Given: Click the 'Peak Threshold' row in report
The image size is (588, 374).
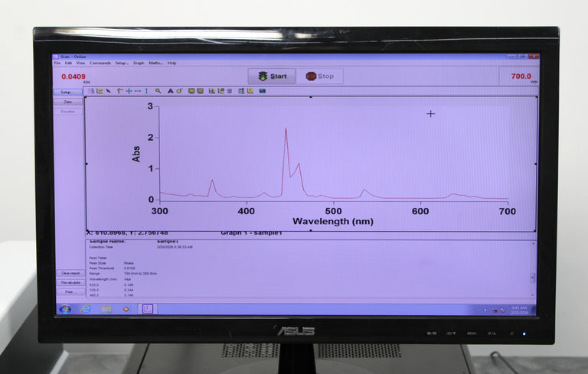Looking at the screenshot, I should [x=113, y=268].
